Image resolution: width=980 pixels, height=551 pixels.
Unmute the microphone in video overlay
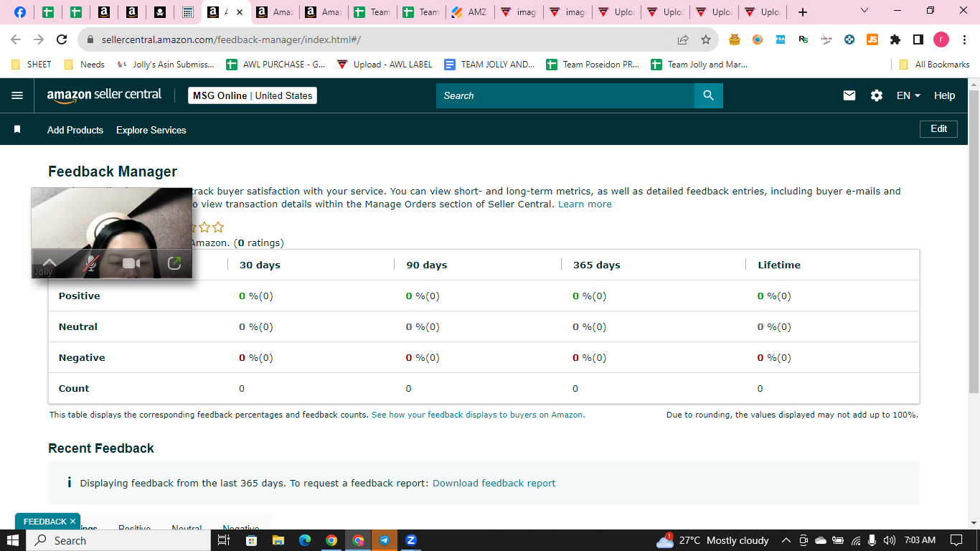coord(90,263)
